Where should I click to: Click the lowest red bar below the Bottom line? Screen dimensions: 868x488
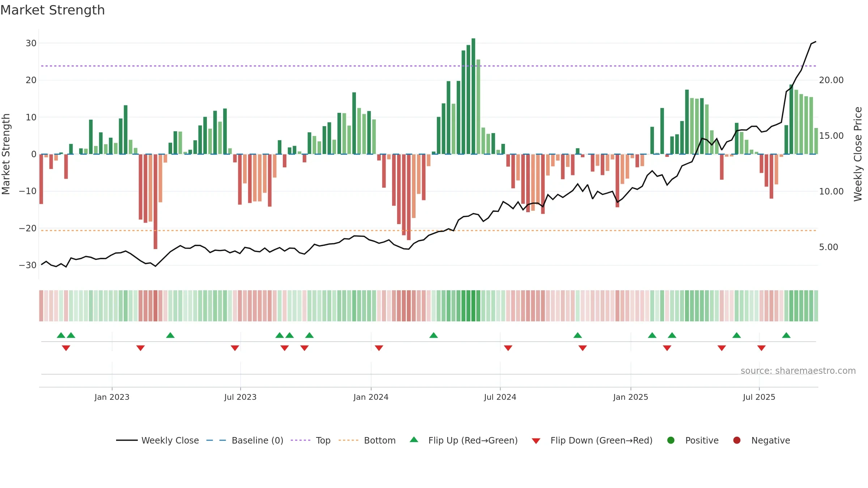(156, 201)
